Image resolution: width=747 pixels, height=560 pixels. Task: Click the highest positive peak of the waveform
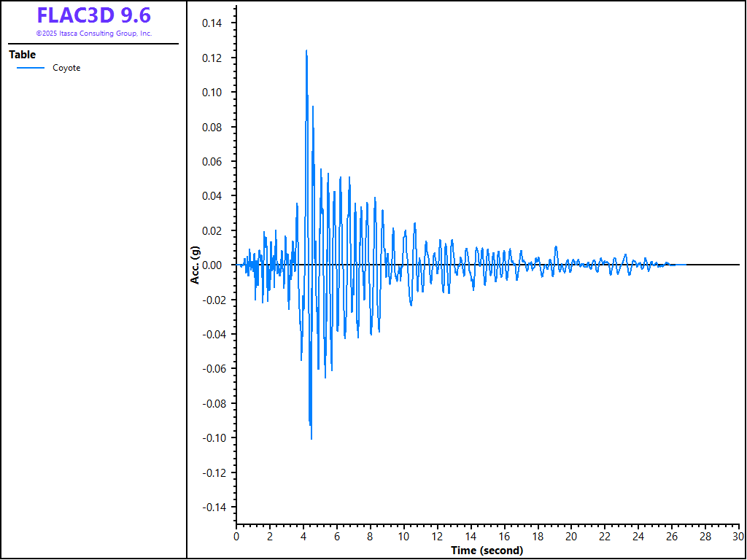[x=306, y=51]
